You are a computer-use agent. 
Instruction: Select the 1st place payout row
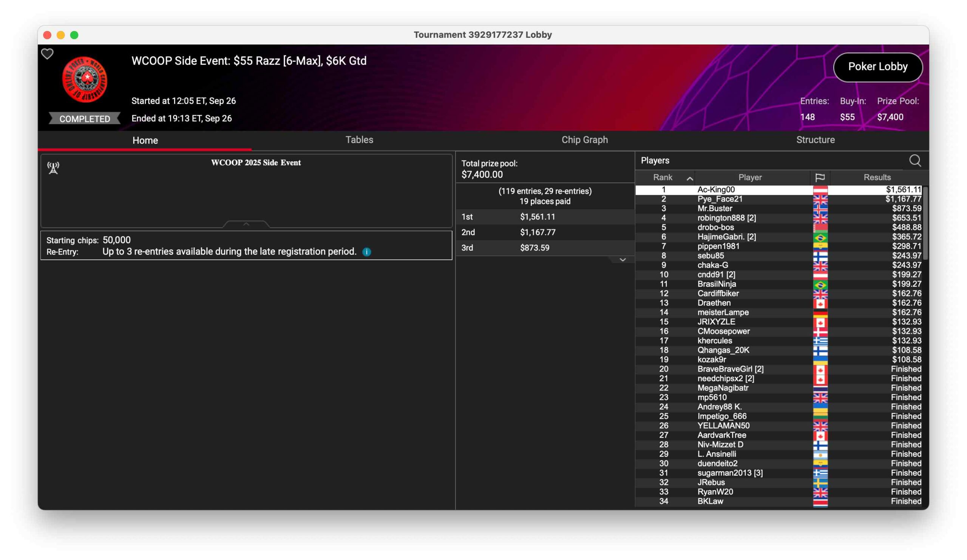545,217
